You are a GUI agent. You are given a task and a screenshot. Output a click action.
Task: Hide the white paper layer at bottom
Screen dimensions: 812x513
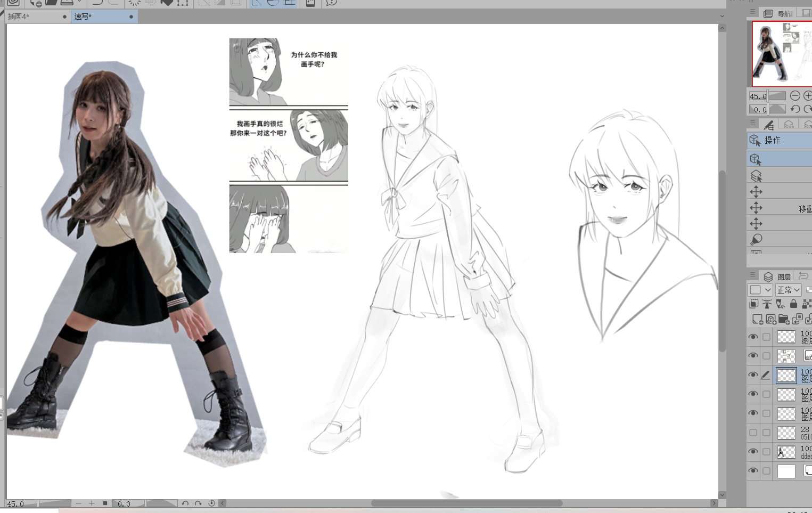[x=753, y=471]
